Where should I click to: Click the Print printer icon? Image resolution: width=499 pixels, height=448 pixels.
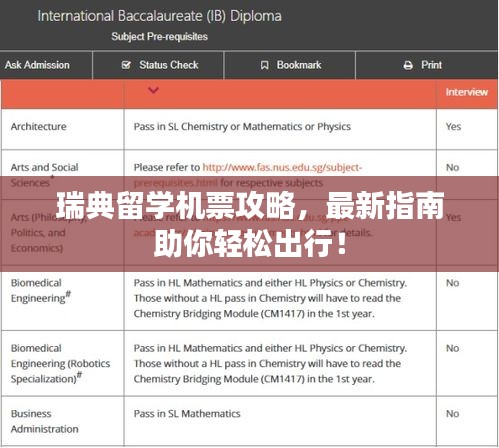pyautogui.click(x=408, y=65)
